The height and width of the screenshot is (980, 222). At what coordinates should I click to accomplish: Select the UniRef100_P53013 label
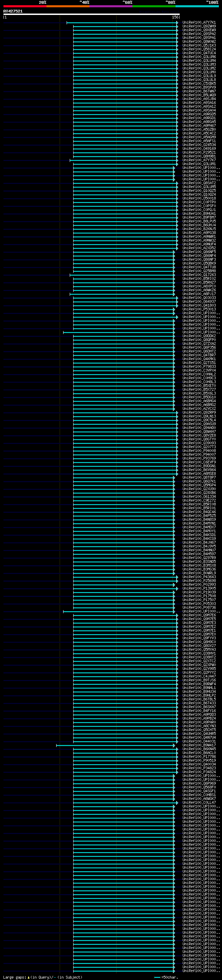click(x=199, y=309)
